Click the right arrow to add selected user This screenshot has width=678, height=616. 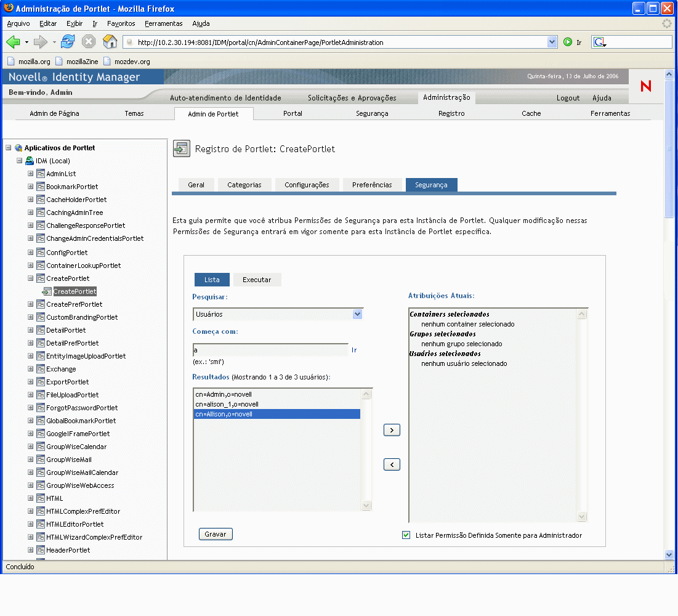pyautogui.click(x=392, y=430)
